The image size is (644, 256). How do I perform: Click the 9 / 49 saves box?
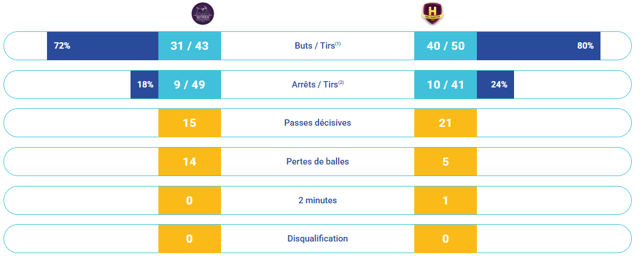tap(190, 85)
